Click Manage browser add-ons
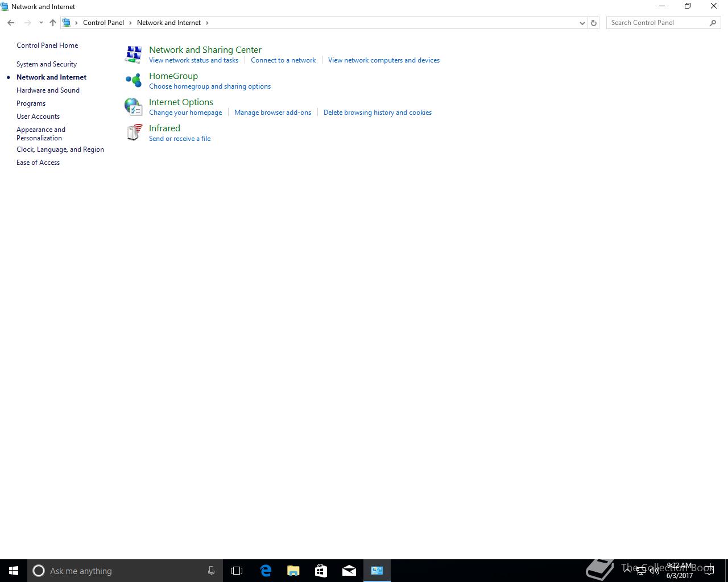The height and width of the screenshot is (582, 728). click(272, 113)
